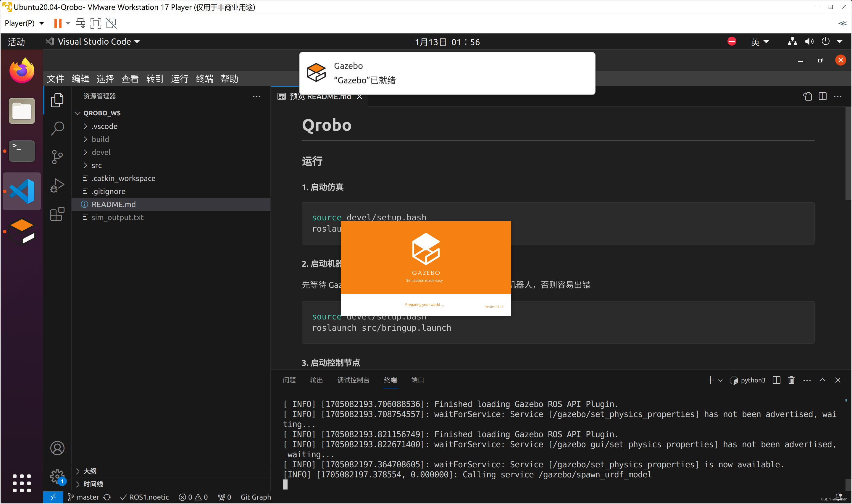
Task: Maximize the terminal panel size chevron
Action: (x=822, y=380)
